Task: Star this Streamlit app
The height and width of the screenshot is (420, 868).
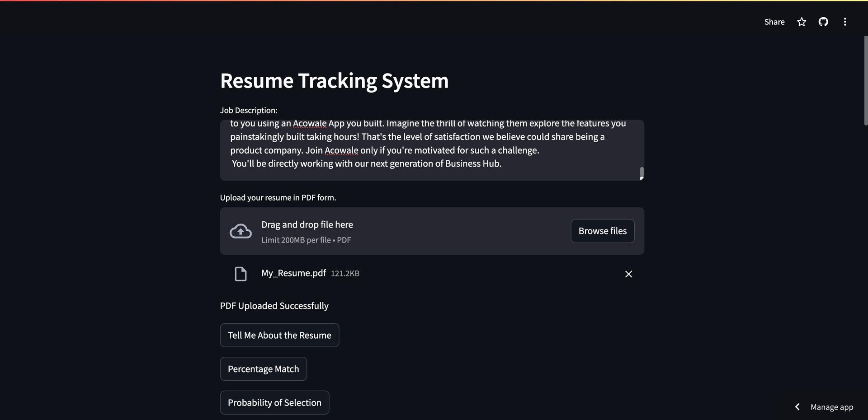Action: (801, 21)
